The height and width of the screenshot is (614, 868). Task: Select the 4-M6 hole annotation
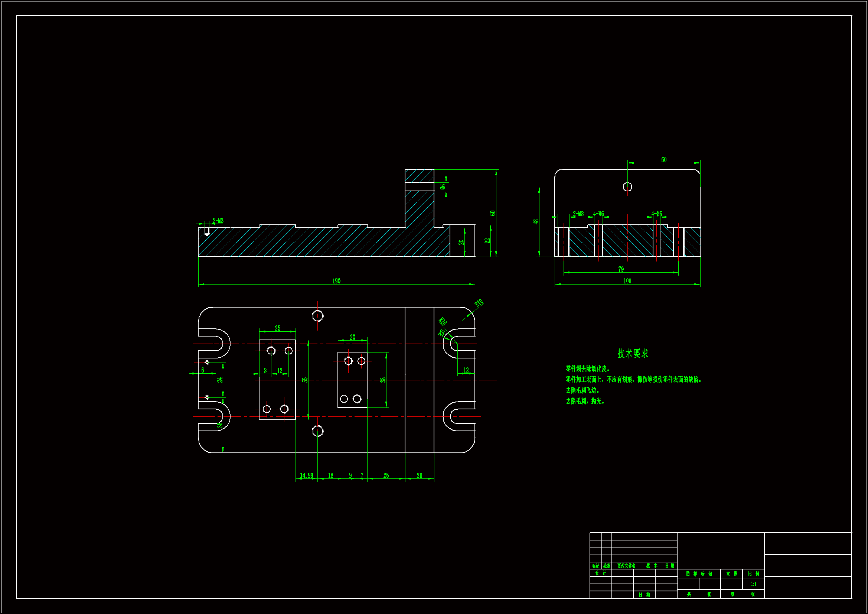click(598, 214)
